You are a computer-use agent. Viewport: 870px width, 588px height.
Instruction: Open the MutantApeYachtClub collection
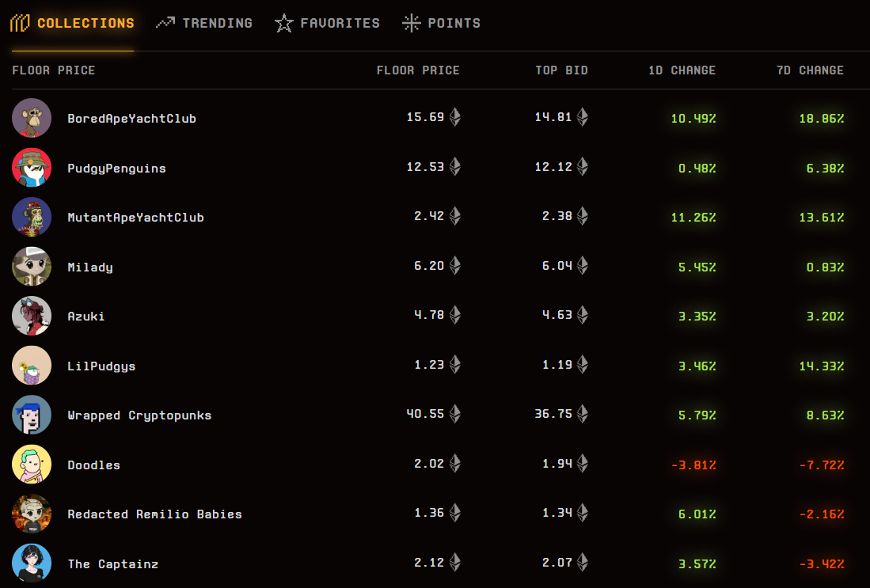[135, 218]
